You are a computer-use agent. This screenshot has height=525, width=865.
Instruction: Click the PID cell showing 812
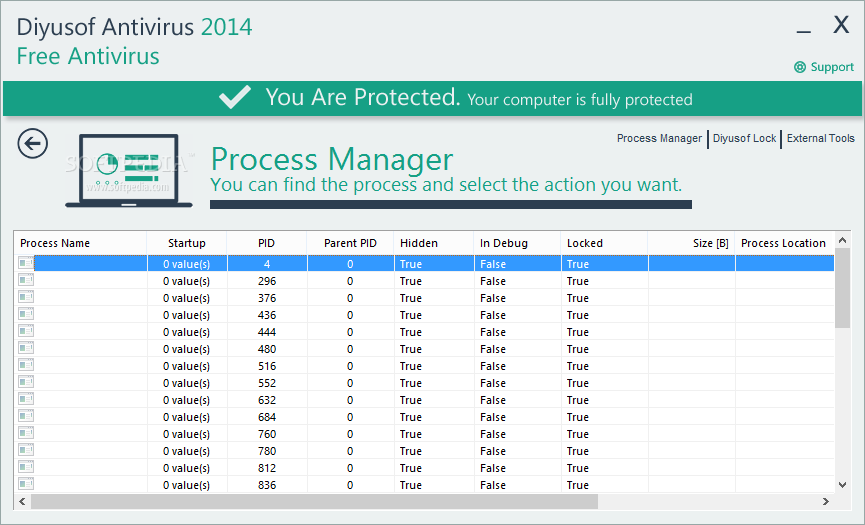click(267, 468)
